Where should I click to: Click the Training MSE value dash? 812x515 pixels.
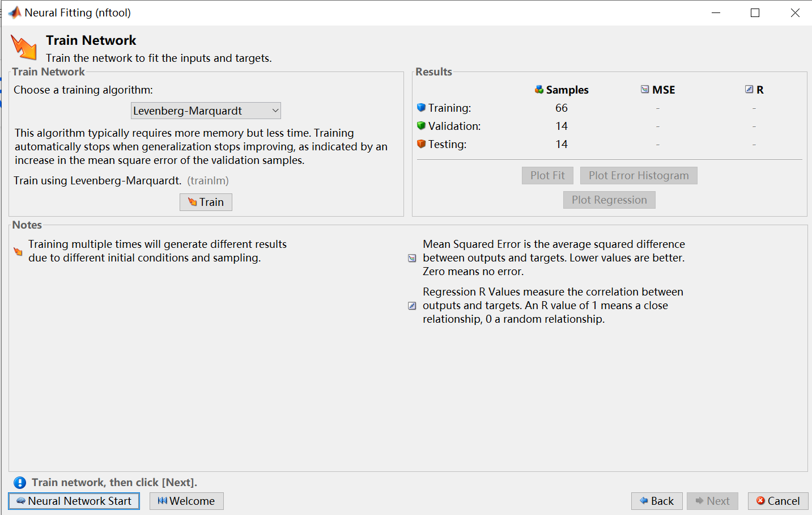click(x=658, y=108)
